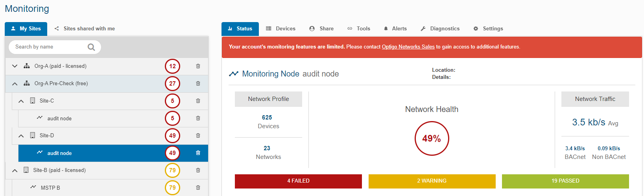Image resolution: width=644 pixels, height=196 pixels.
Task: Open the Optigo Networks Sales link
Action: tap(408, 47)
